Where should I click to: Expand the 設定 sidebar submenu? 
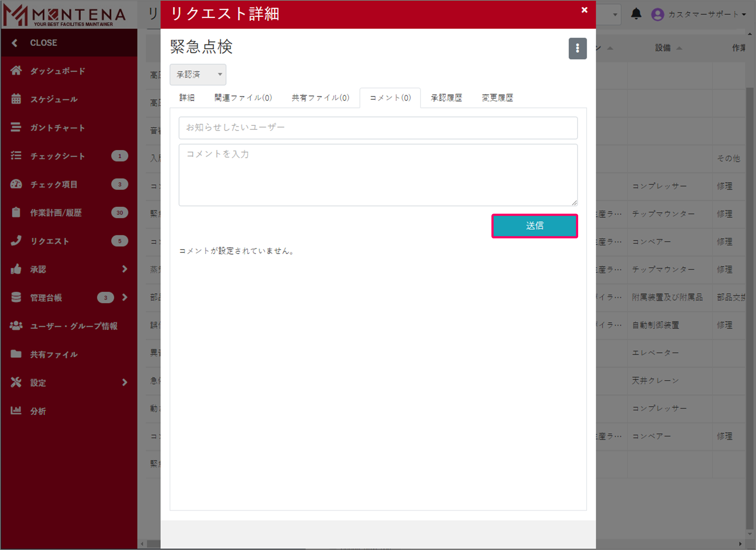124,382
